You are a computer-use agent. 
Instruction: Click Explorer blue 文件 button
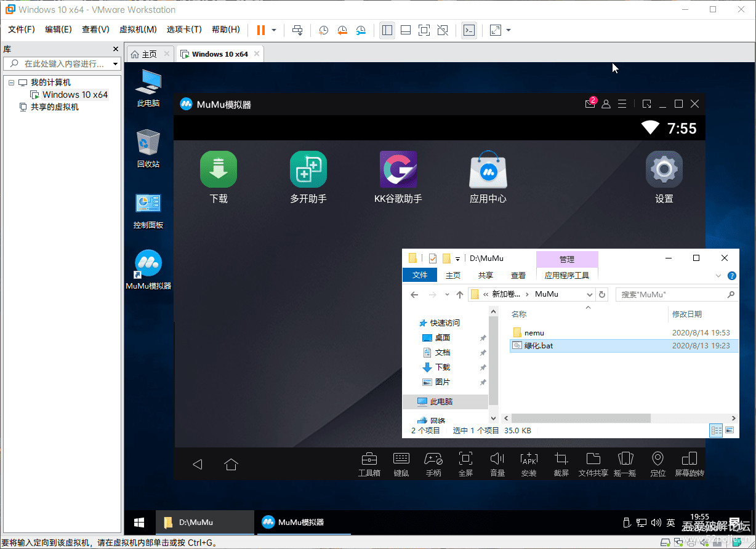click(420, 275)
